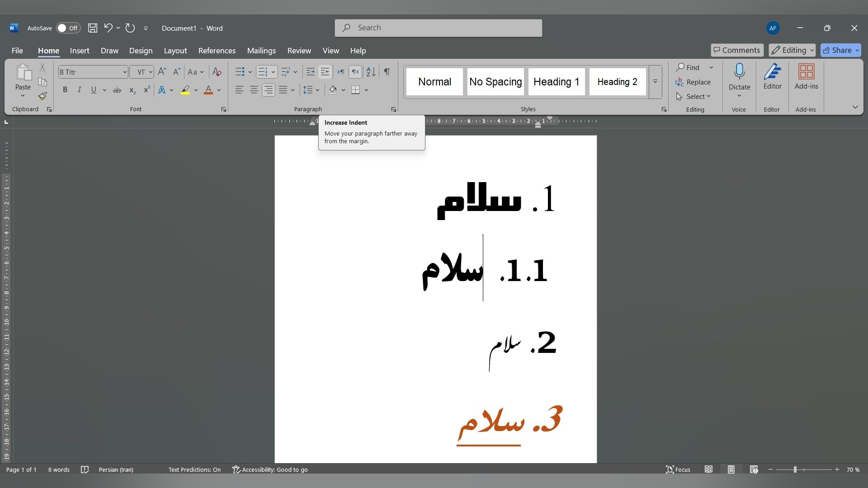Show paragraph marks with pilcrow icon
This screenshot has width=868, height=488.
387,72
